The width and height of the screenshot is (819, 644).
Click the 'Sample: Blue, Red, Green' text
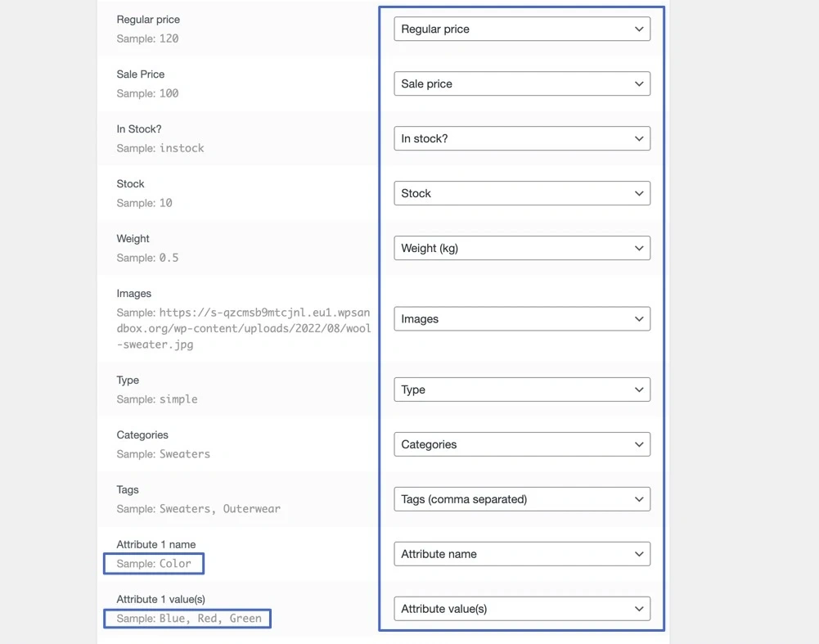pos(188,619)
